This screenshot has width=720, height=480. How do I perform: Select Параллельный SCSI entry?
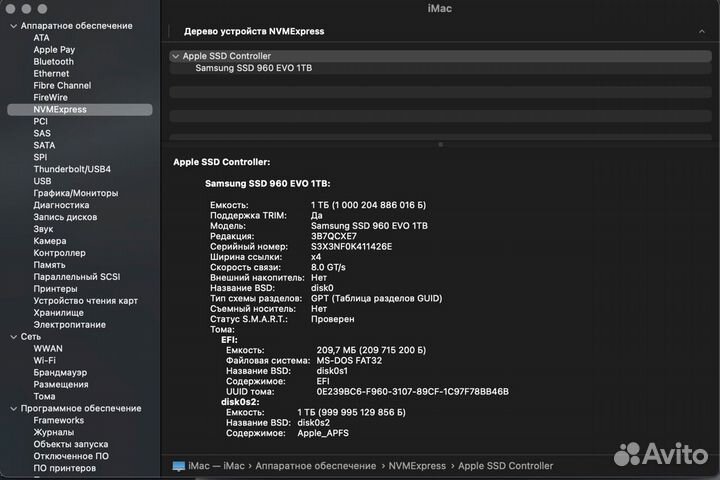coord(77,277)
